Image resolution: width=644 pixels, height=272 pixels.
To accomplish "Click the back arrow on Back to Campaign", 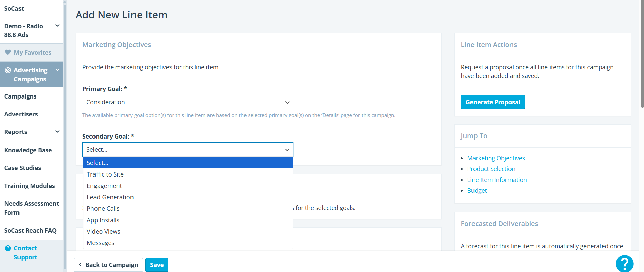I will click(80, 265).
